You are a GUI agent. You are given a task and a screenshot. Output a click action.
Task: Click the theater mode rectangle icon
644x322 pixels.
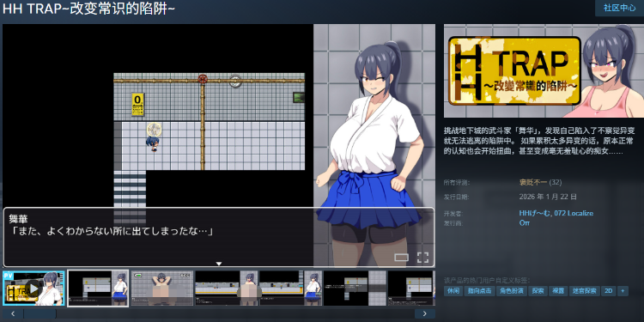(x=401, y=258)
